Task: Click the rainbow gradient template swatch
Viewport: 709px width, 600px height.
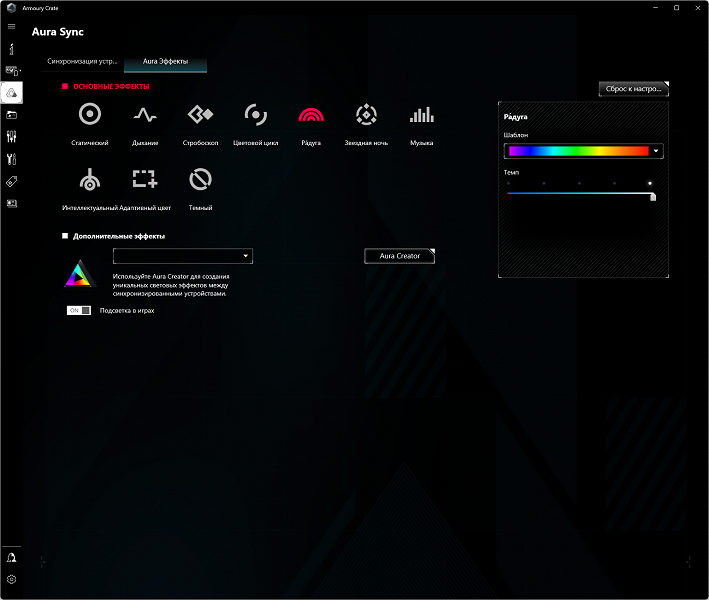Action: point(579,151)
